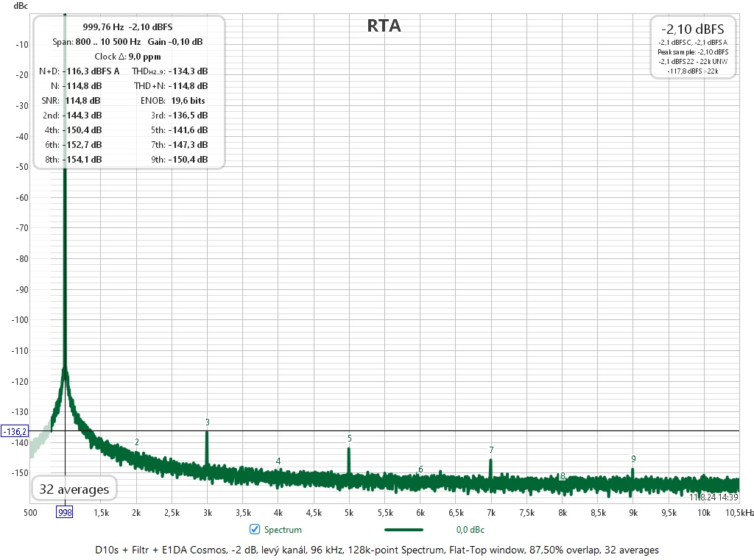Click the THD+N: -114,8 dB reading
754x560 pixels.
pyautogui.click(x=171, y=86)
